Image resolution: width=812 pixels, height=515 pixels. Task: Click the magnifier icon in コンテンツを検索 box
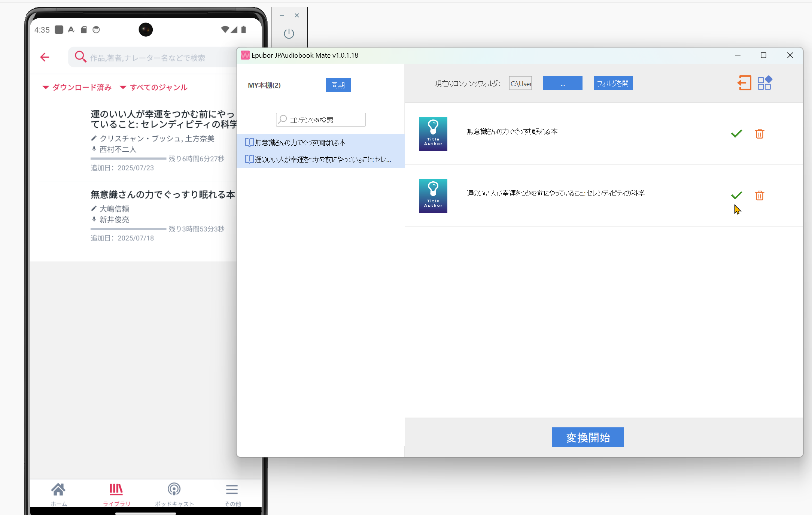coord(283,119)
